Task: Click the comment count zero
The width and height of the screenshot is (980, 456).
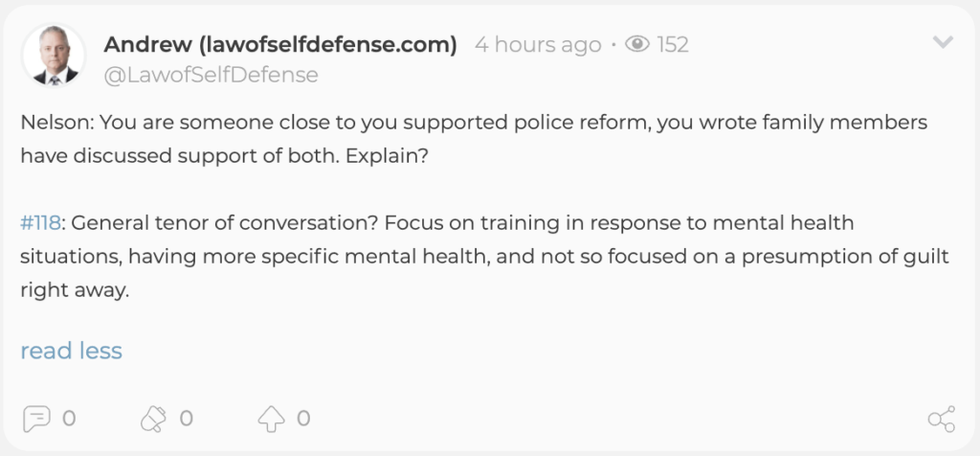Action: [69, 419]
